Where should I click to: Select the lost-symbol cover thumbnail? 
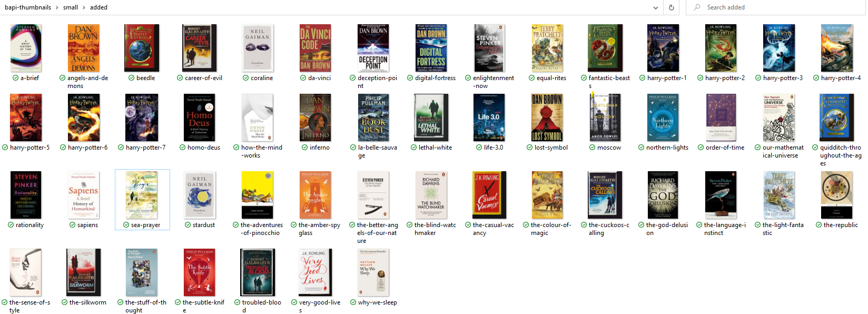(547, 117)
